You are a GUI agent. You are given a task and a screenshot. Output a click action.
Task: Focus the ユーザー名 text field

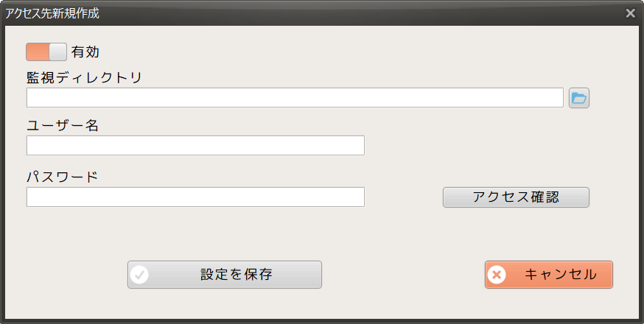point(195,146)
